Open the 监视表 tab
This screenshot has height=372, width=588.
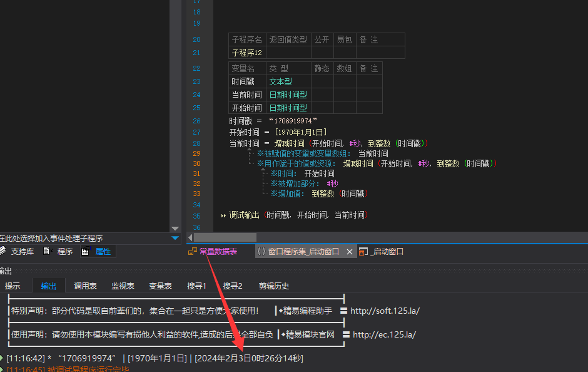click(x=123, y=286)
